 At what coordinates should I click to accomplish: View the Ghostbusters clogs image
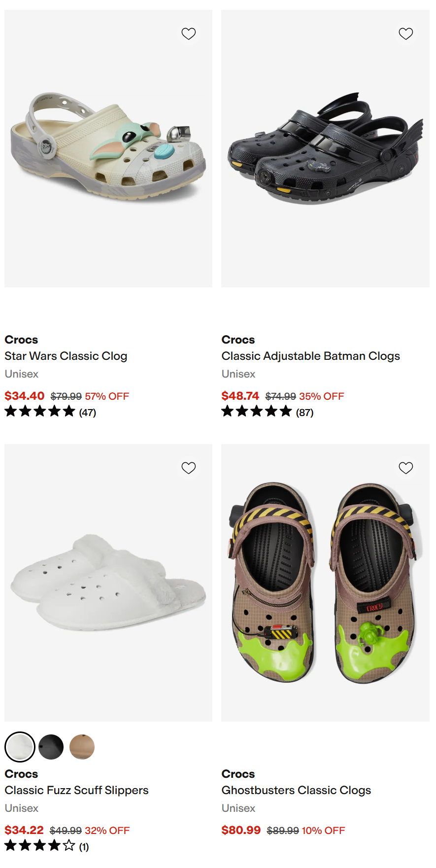(x=325, y=583)
